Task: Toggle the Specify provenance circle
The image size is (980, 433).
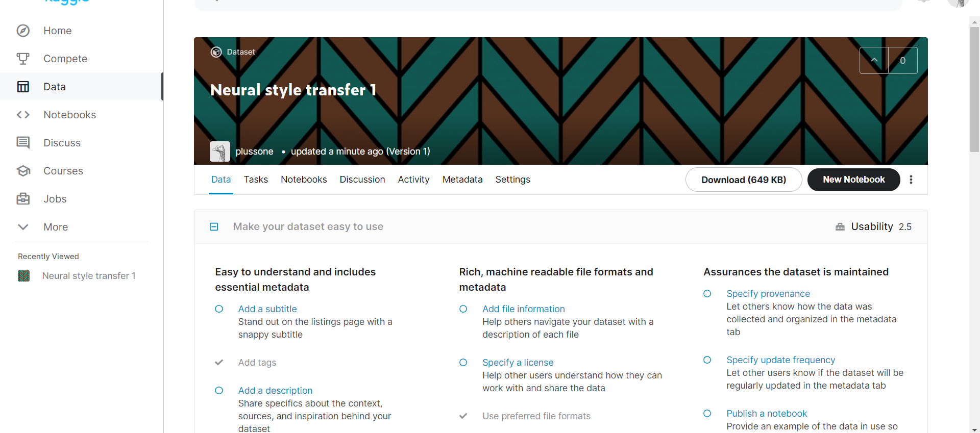Action: coord(707,294)
